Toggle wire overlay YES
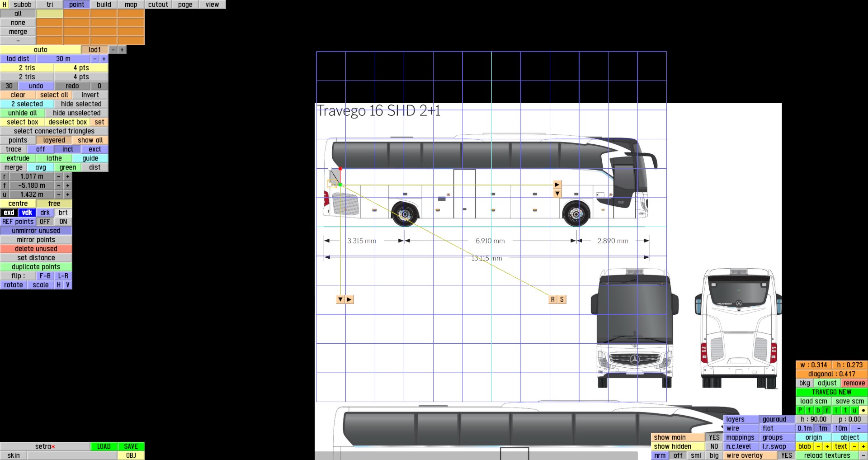 [x=787, y=455]
